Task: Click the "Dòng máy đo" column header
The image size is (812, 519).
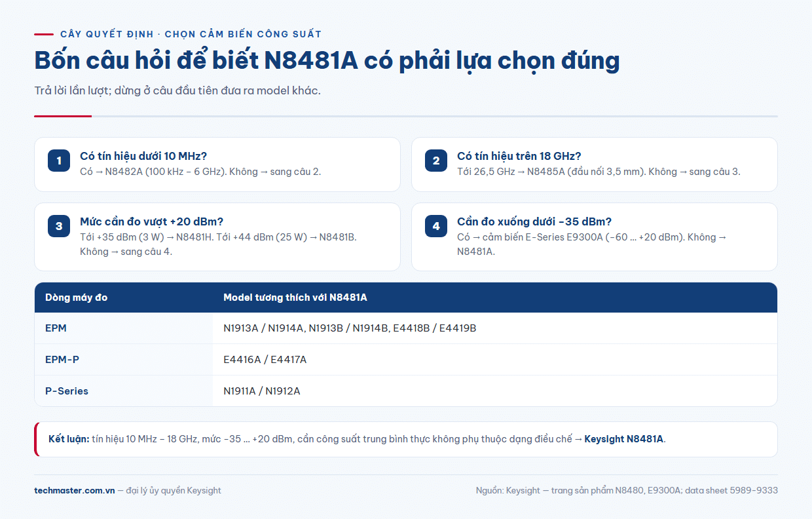Action: 77,298
